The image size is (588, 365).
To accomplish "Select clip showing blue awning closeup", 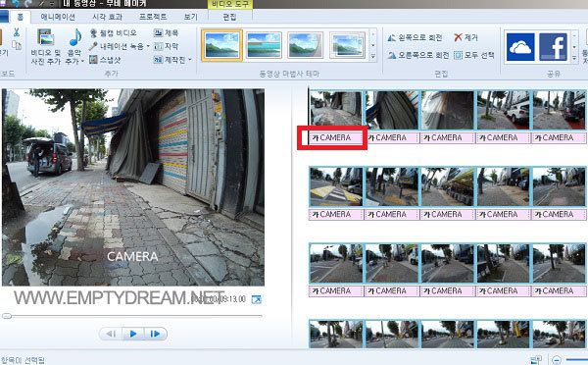I will [391, 110].
